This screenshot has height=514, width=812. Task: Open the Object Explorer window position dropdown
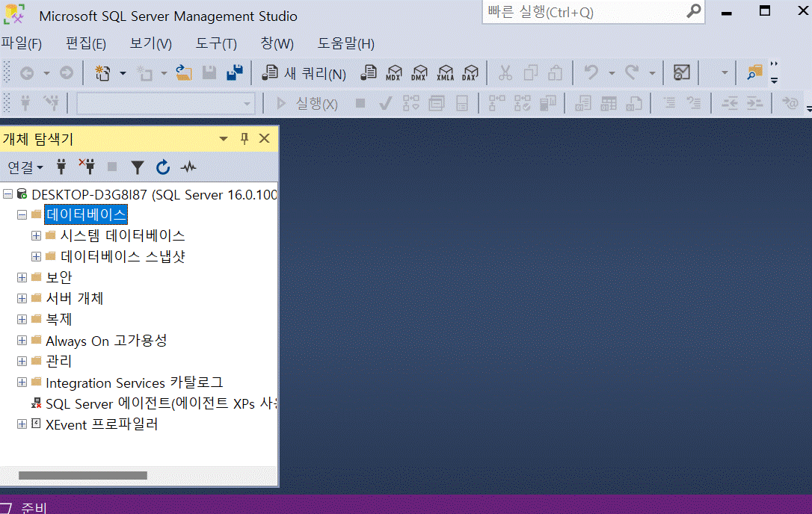[224, 139]
